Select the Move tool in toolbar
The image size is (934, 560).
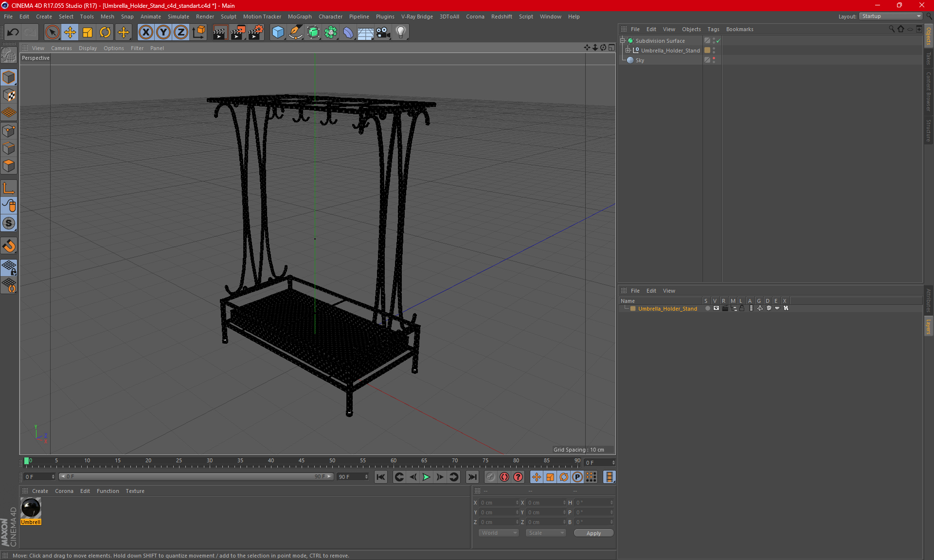tap(70, 33)
